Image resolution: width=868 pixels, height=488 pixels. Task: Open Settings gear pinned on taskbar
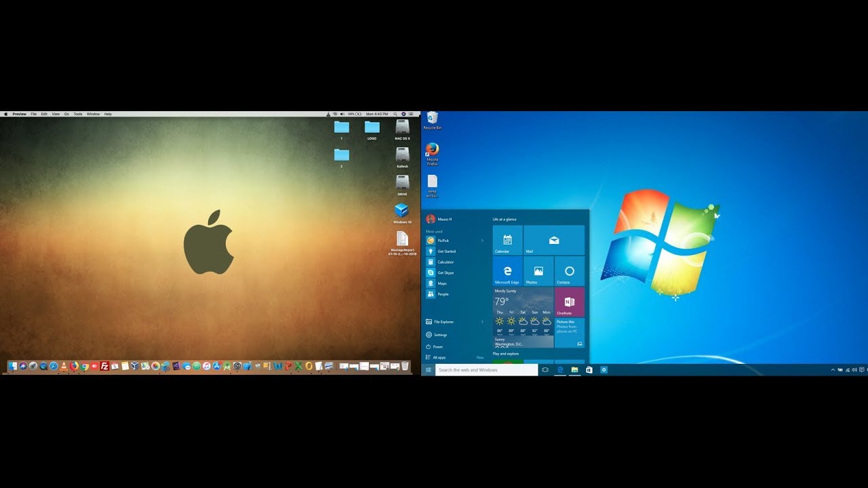point(604,370)
